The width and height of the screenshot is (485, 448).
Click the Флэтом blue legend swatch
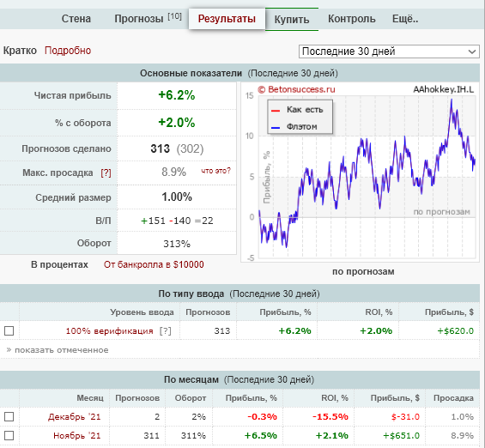point(276,127)
